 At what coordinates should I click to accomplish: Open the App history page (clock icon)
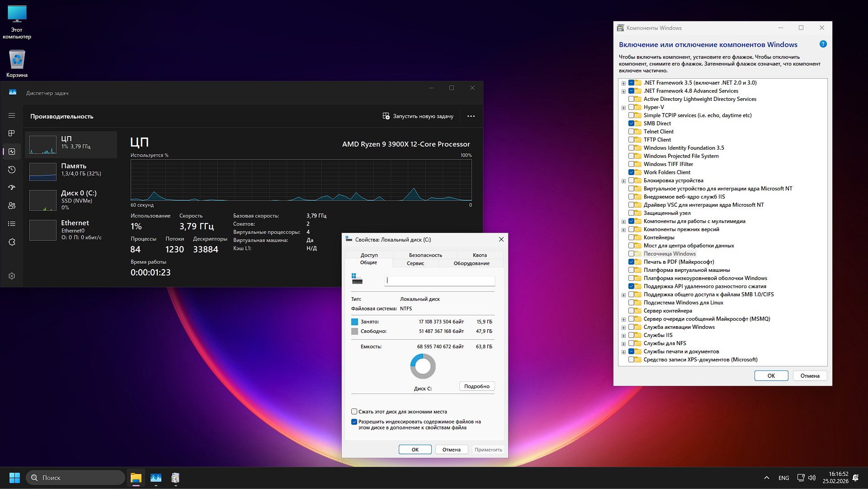click(12, 170)
